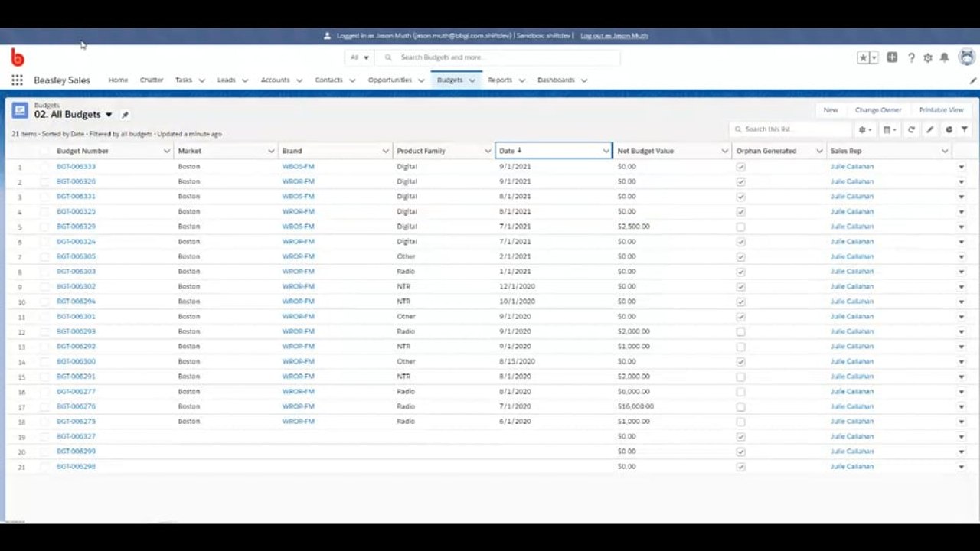Click the $16,000.00 net budget value
Screen dimensions: 980x551
[x=635, y=406]
